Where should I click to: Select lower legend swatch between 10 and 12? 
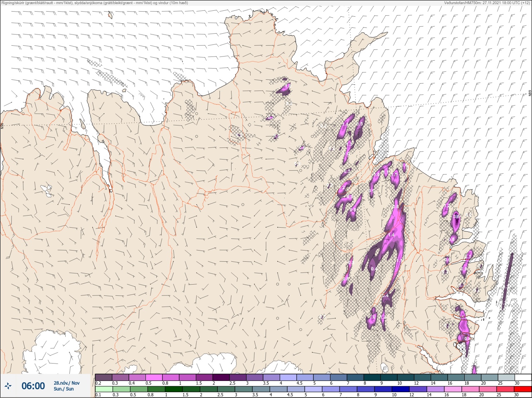point(401,389)
